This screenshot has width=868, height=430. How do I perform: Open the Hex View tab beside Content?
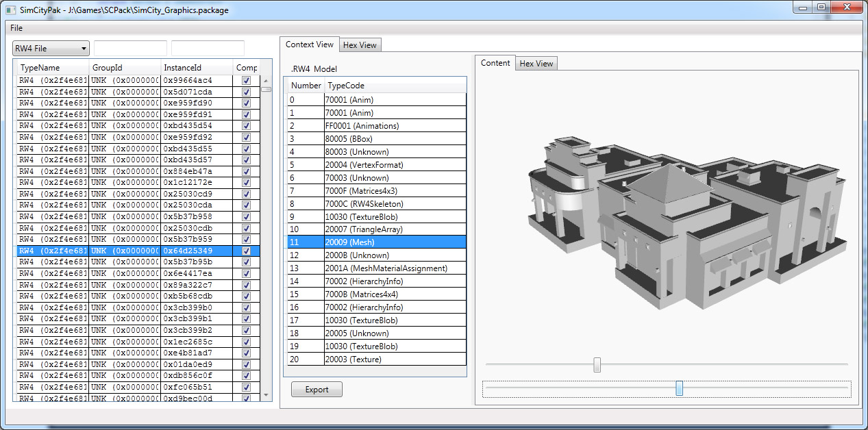click(536, 64)
